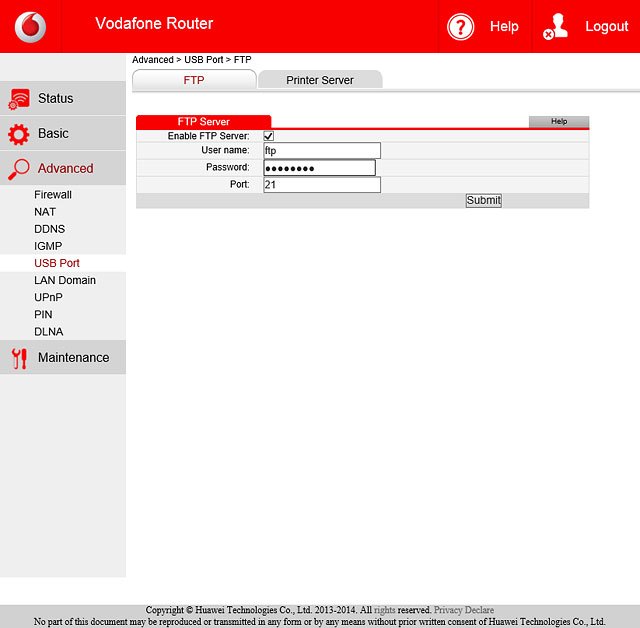The height and width of the screenshot is (628, 640).
Task: Click the breadcrumb 'Advanced > USB Port > FTP'
Action: [x=192, y=60]
